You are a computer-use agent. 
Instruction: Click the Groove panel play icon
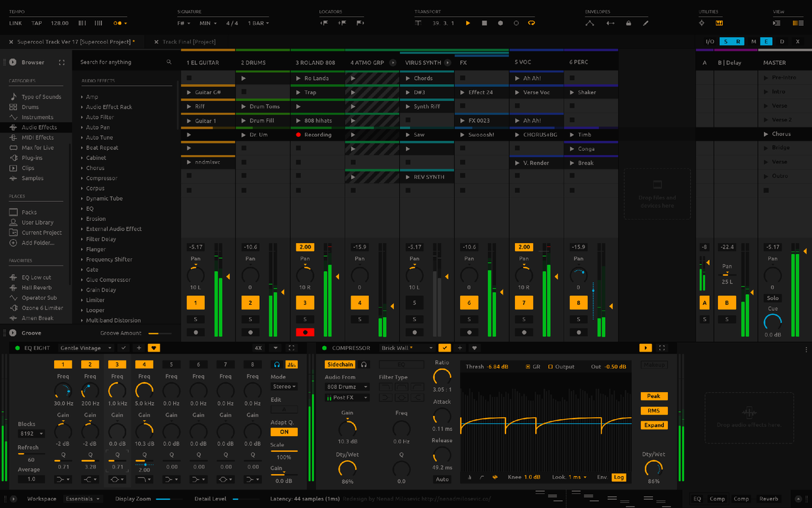[12, 333]
